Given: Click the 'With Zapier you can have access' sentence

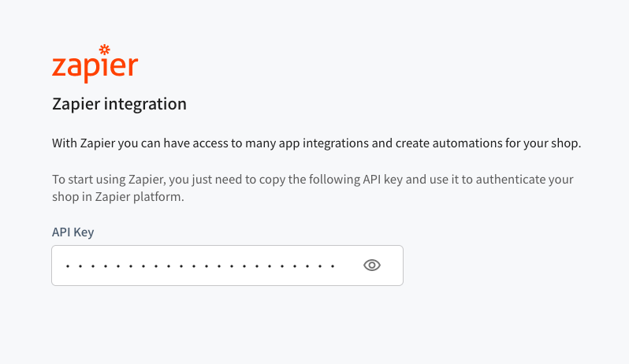Looking at the screenshot, I should (317, 143).
